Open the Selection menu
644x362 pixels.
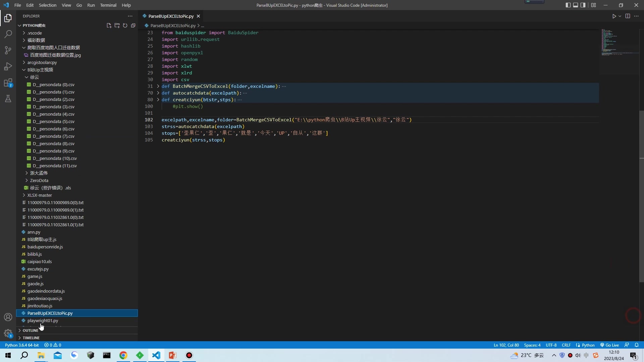[x=47, y=5]
